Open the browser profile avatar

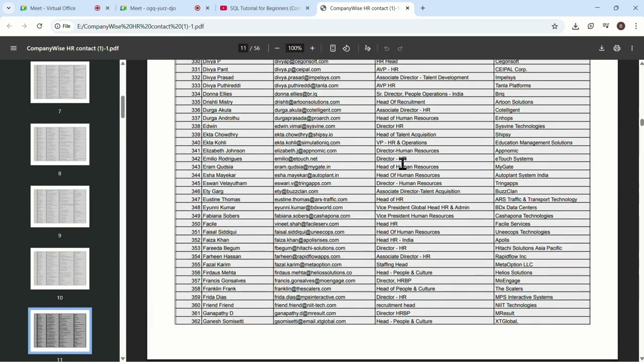tap(621, 26)
